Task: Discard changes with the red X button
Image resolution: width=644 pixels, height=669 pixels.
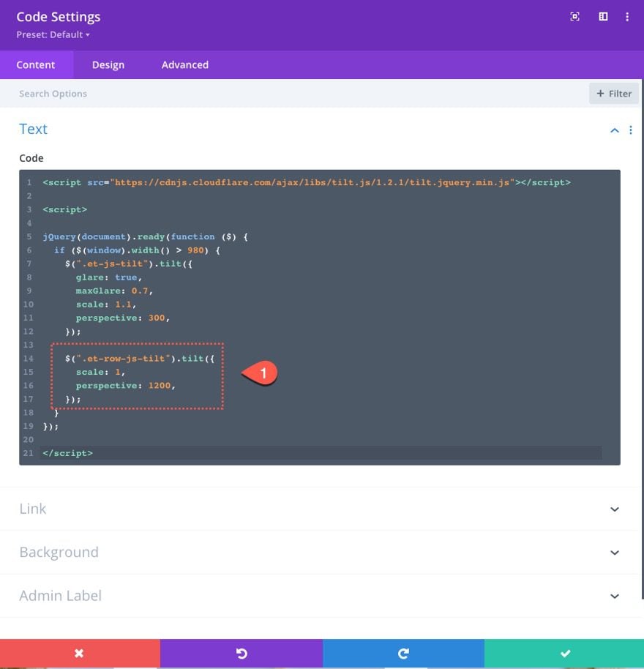Action: pos(80,653)
